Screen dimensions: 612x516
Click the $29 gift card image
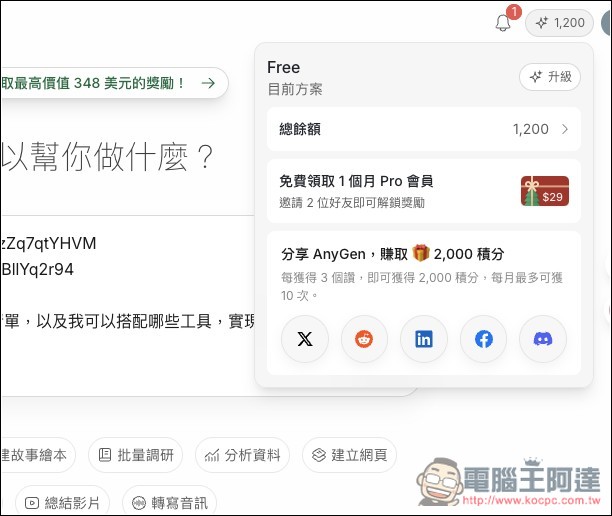click(x=545, y=191)
